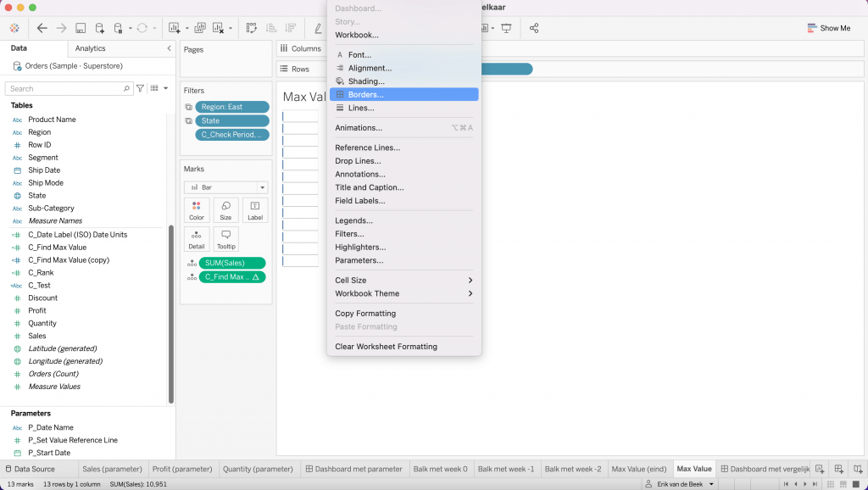The image size is (868, 490).
Task: Click the Search fields input box
Action: point(69,88)
